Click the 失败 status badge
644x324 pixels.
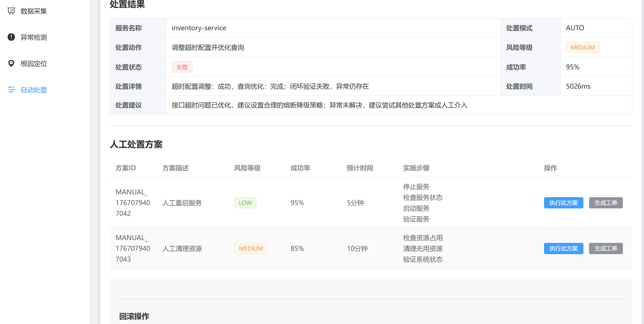182,67
